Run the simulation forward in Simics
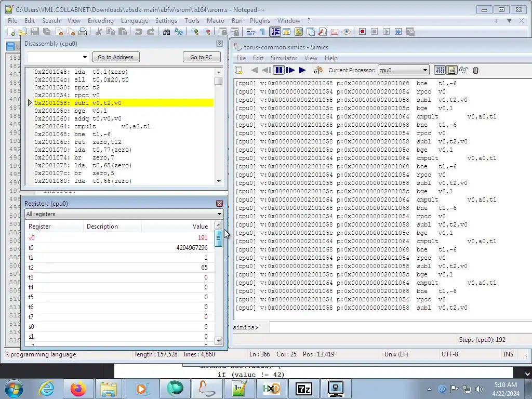The height and width of the screenshot is (399, 532). tap(302, 70)
